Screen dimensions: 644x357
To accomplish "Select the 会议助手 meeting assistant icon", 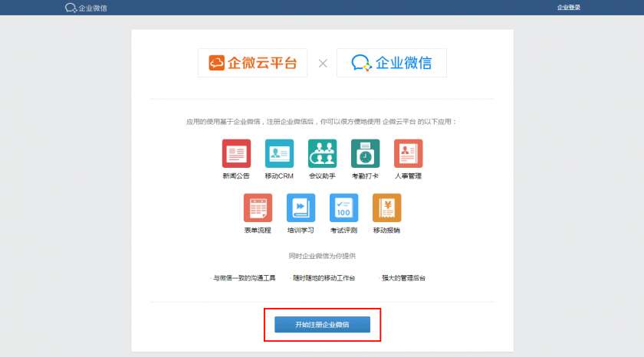I will pos(323,153).
